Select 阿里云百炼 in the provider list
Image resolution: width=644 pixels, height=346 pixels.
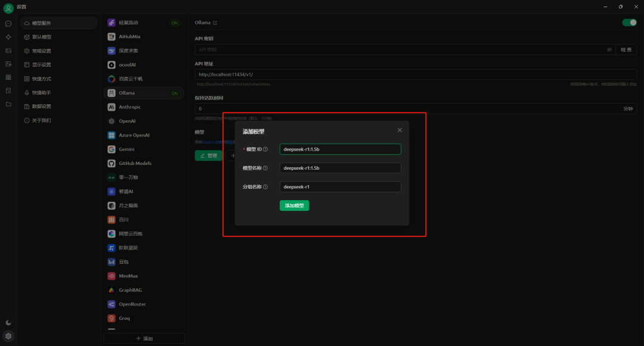[144, 233]
